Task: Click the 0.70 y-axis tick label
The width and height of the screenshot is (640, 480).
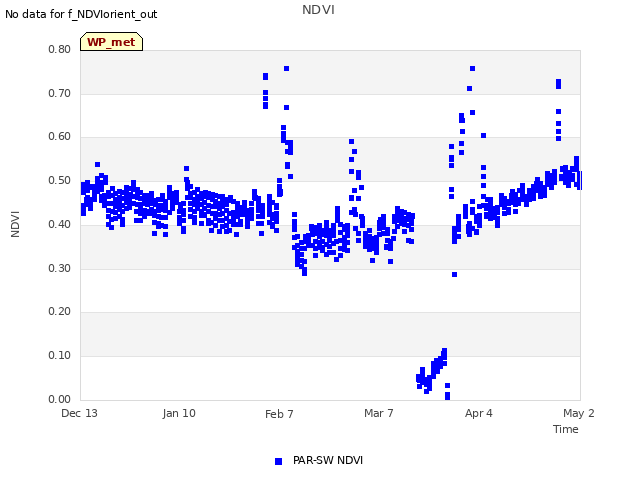Action: (60, 93)
